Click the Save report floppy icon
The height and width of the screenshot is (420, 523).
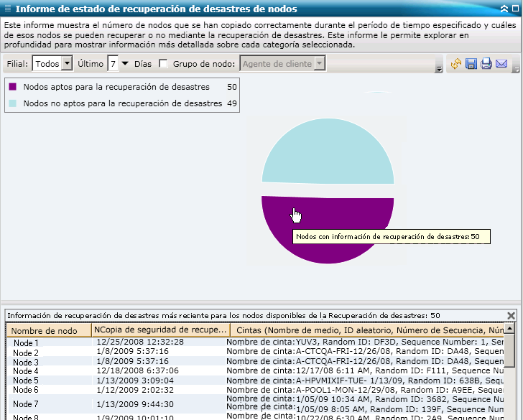(471, 65)
